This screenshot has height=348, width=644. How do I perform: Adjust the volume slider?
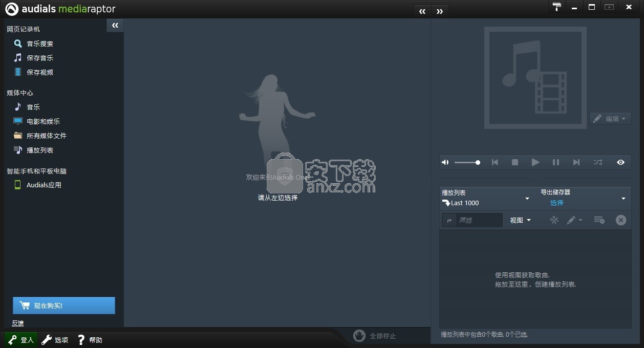coord(467,162)
